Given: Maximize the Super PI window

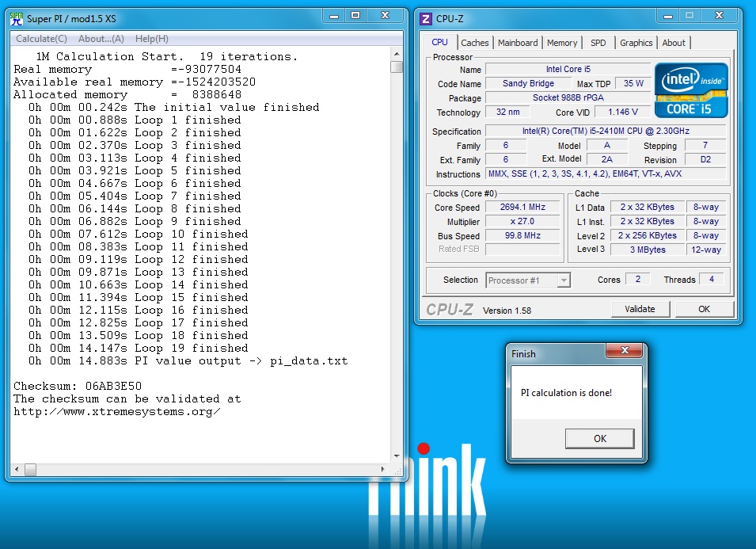Looking at the screenshot, I should tap(355, 16).
